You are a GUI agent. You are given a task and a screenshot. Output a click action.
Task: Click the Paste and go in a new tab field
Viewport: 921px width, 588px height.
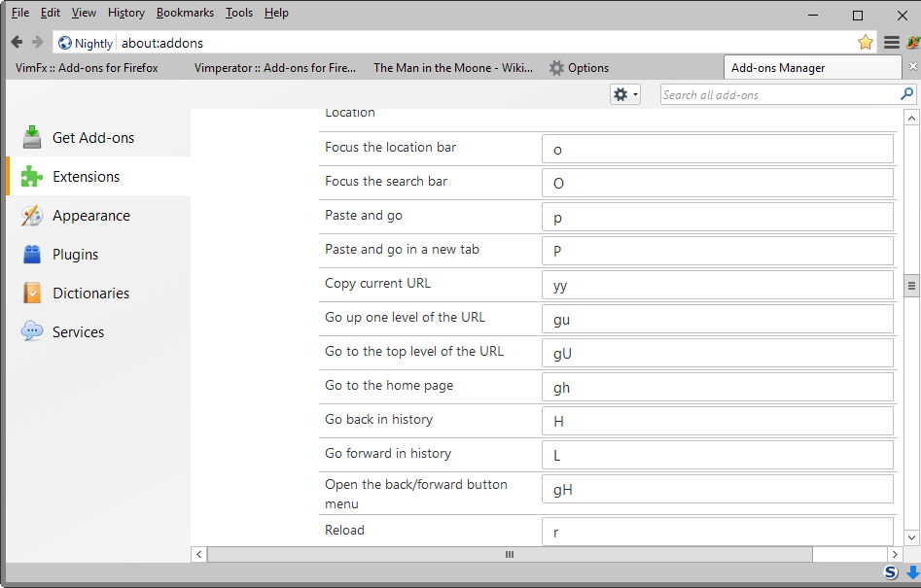(717, 251)
